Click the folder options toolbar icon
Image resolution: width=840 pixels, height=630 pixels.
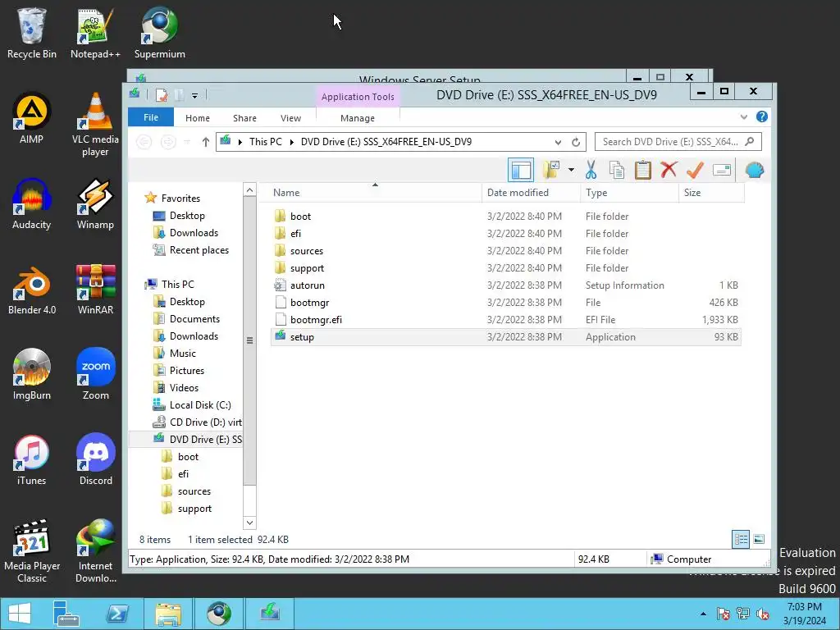[x=550, y=171]
